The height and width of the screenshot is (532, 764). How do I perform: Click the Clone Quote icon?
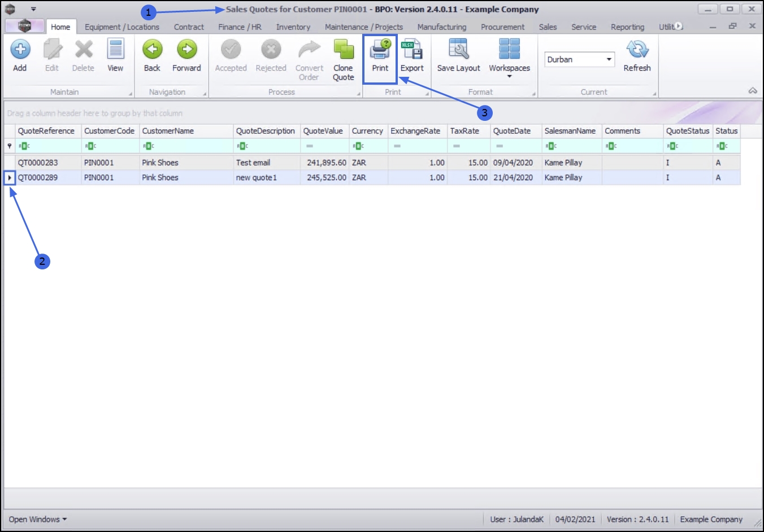[x=343, y=60]
